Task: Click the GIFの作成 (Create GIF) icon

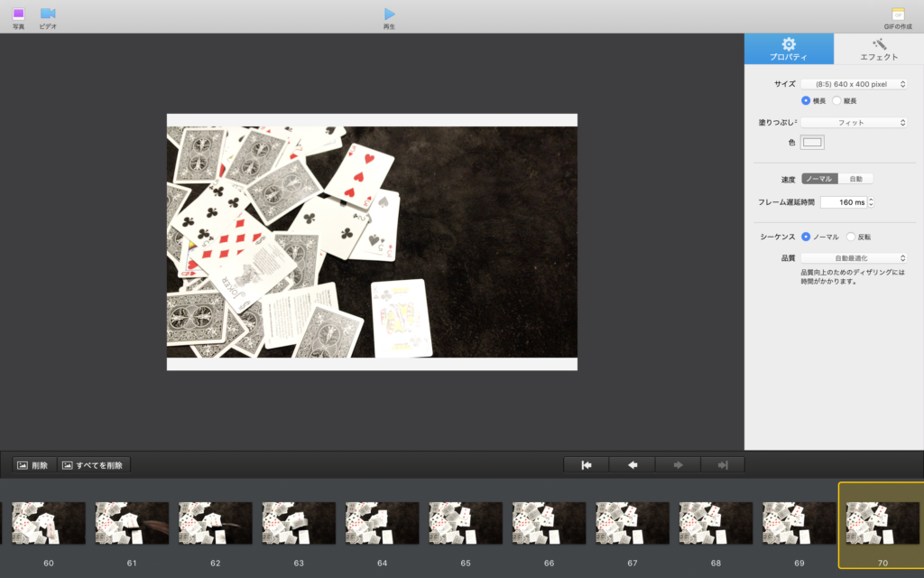Action: click(898, 14)
